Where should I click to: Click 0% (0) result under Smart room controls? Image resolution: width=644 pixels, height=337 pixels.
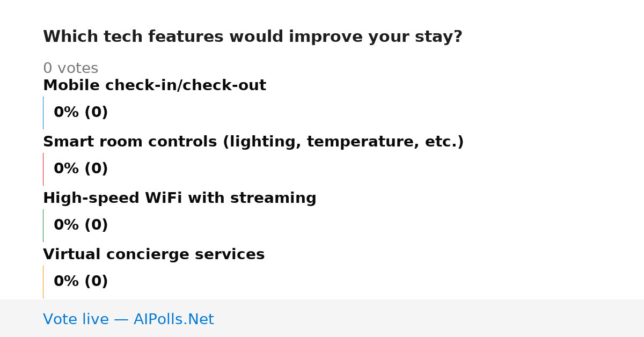click(81, 169)
